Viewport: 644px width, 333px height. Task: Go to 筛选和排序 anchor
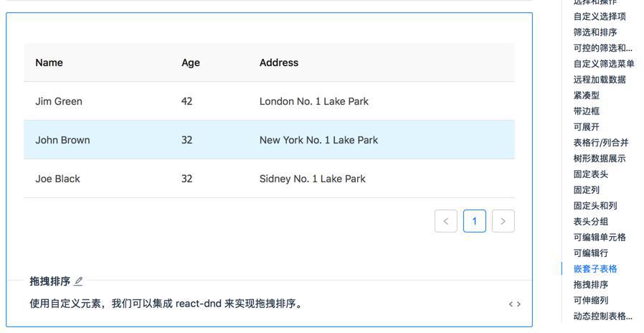(x=595, y=32)
